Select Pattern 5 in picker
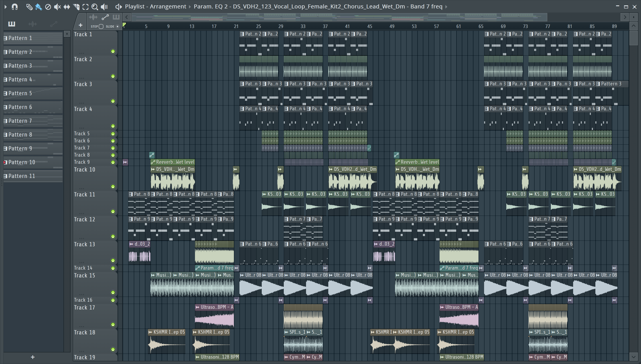This screenshot has width=641, height=364. [x=33, y=93]
